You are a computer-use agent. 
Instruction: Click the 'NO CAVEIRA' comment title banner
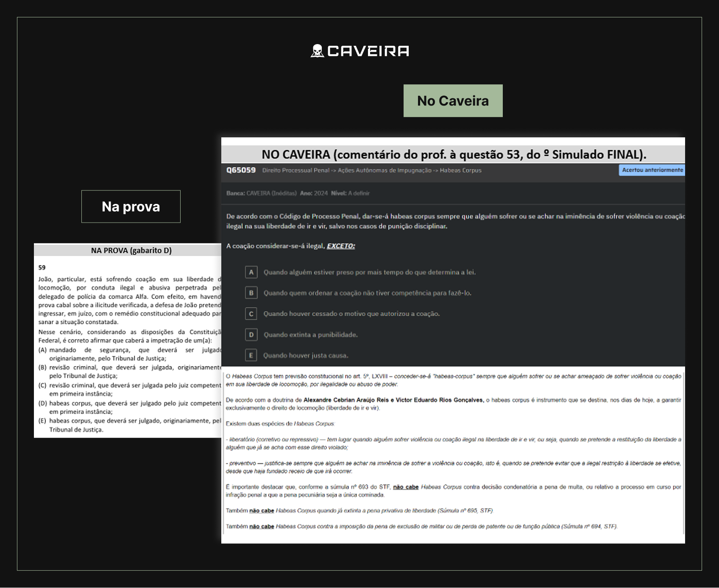tap(453, 154)
